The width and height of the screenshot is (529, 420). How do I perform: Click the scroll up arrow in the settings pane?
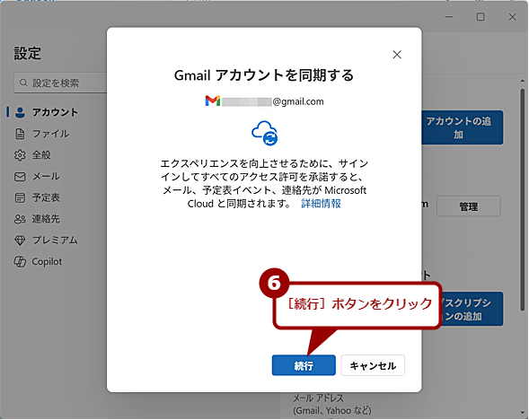523,81
